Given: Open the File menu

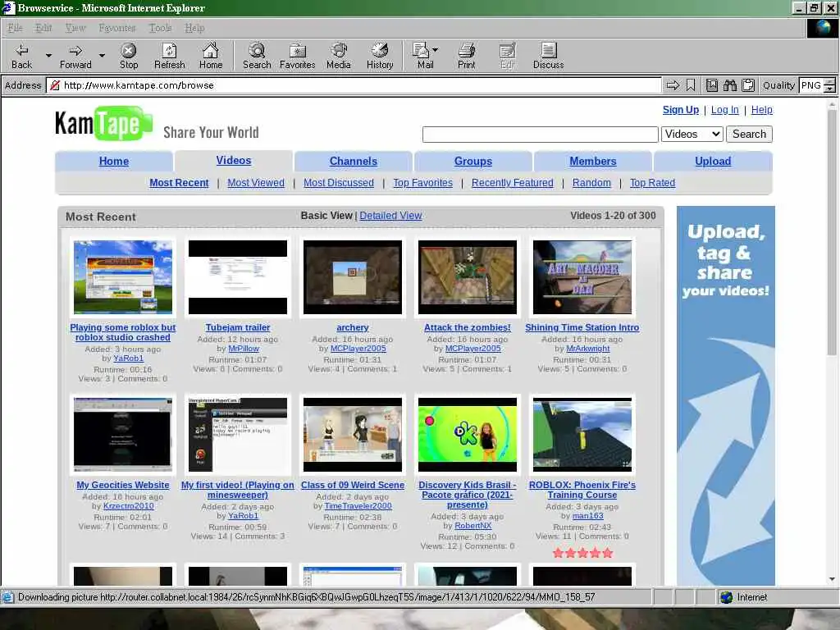Looking at the screenshot, I should pos(15,28).
